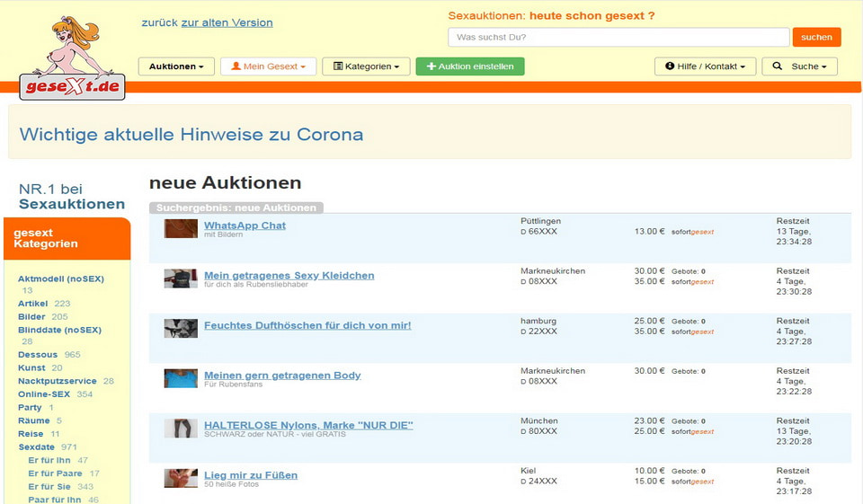863x504 pixels.
Task: Expand the Auktionen dropdown menu
Action: 176,66
